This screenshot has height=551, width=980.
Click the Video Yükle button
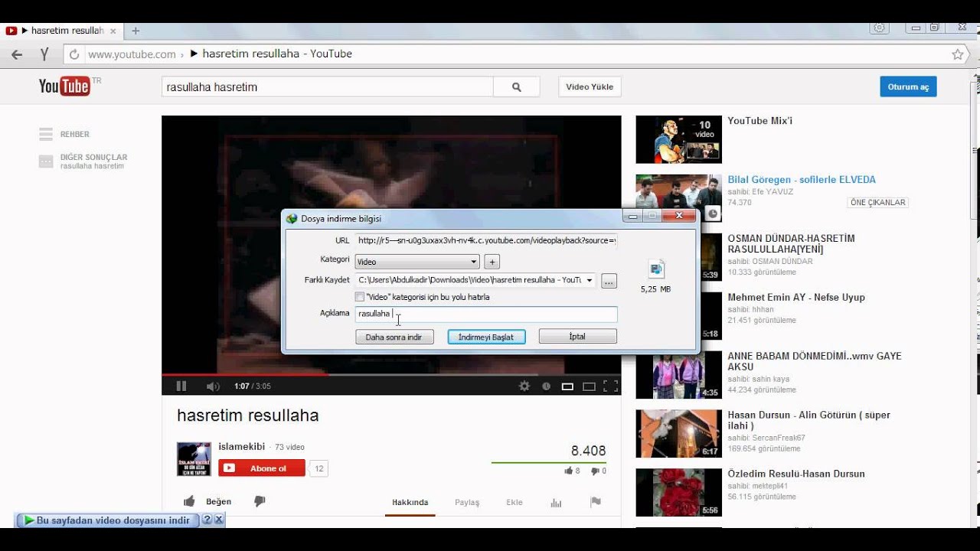(590, 87)
